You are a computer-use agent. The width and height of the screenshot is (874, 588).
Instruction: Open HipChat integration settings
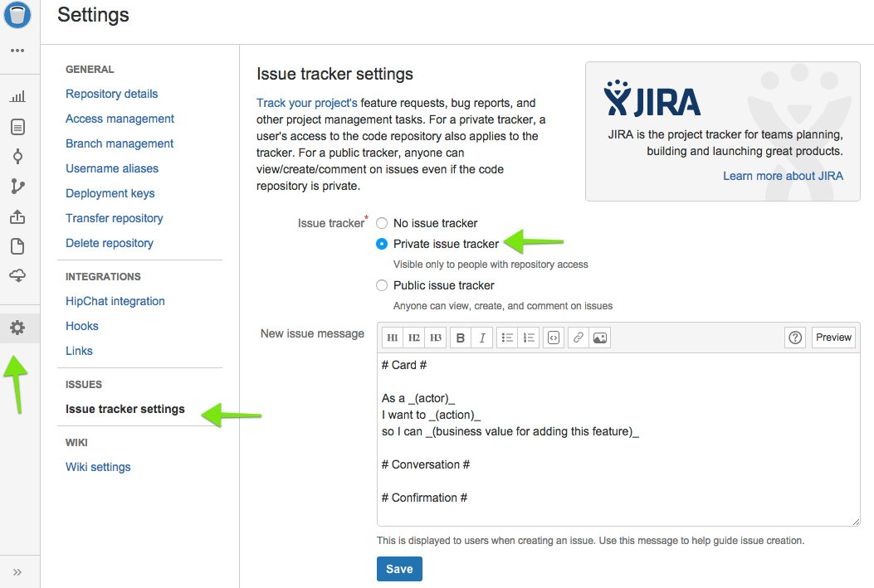[115, 301]
